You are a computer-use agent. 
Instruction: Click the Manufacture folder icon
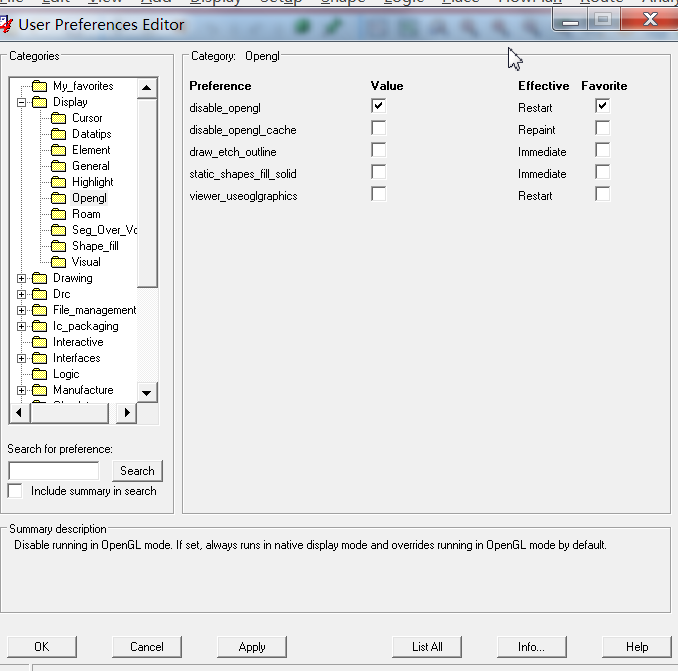click(x=39, y=390)
